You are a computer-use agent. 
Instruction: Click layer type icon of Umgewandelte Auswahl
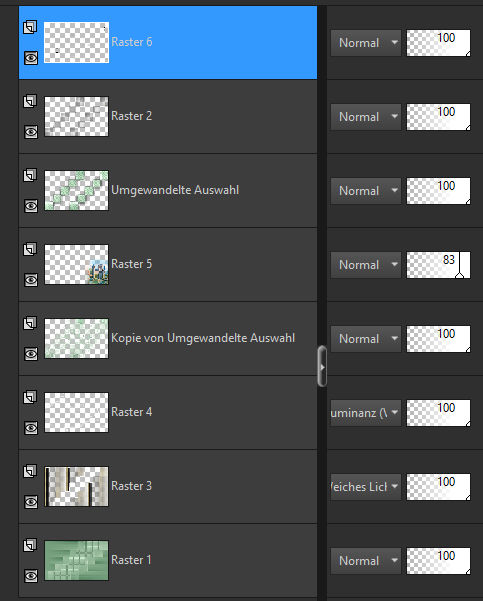pos(30,176)
